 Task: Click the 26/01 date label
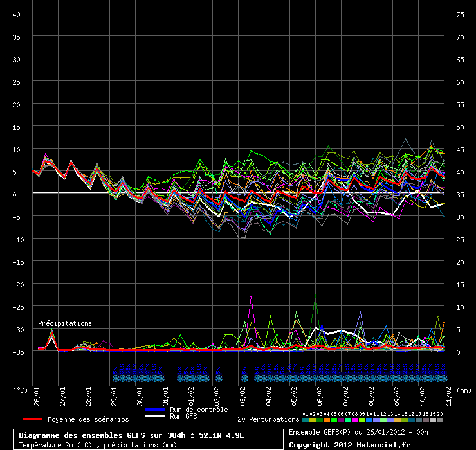(x=37, y=396)
